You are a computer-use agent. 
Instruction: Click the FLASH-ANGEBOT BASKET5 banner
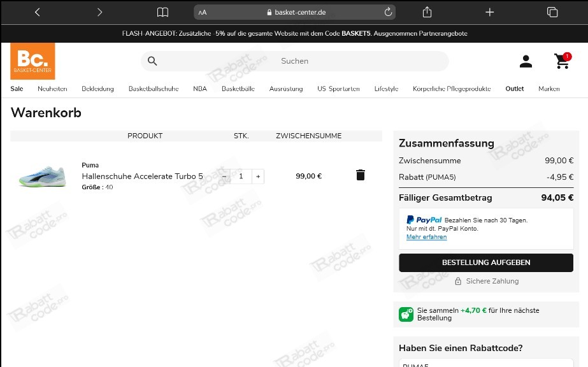pos(294,33)
